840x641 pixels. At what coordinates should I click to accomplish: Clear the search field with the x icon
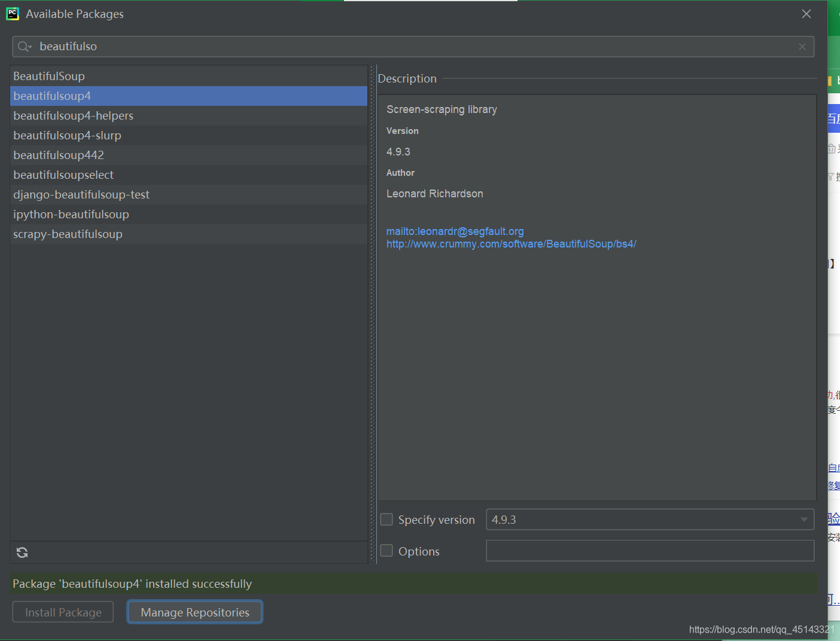[x=802, y=47]
